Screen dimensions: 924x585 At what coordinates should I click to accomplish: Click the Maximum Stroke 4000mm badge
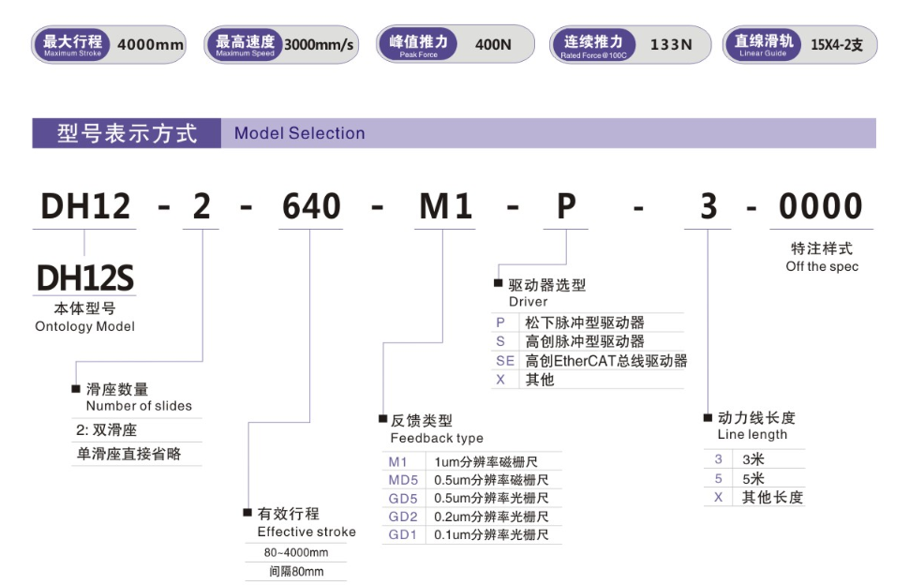click(109, 44)
